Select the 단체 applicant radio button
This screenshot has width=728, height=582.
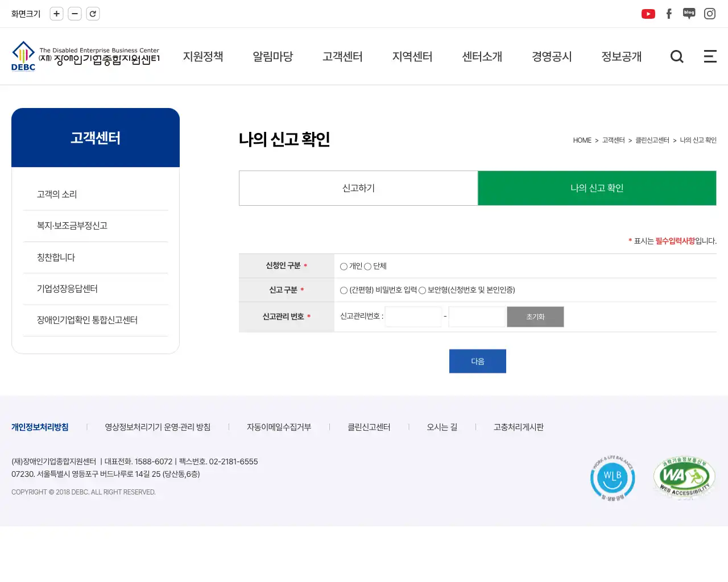(x=367, y=267)
